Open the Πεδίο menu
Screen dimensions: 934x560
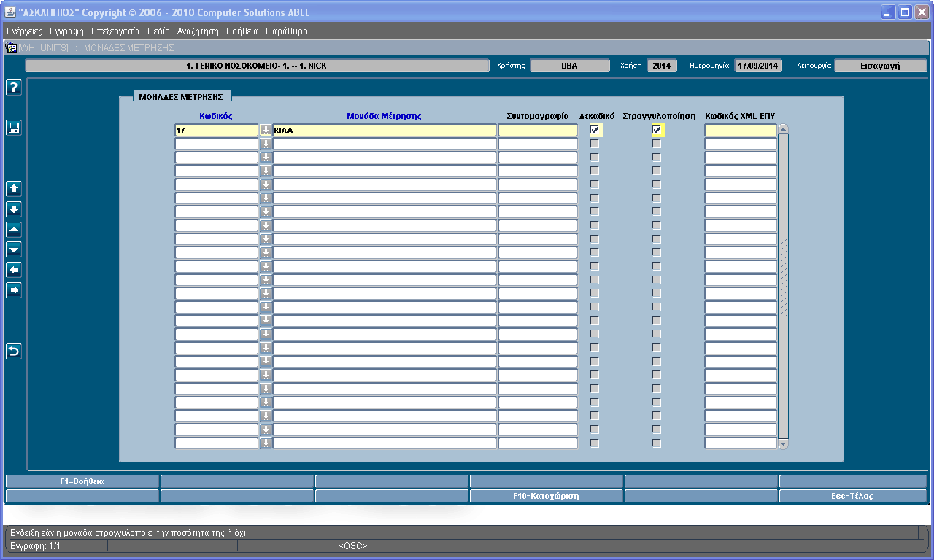158,31
